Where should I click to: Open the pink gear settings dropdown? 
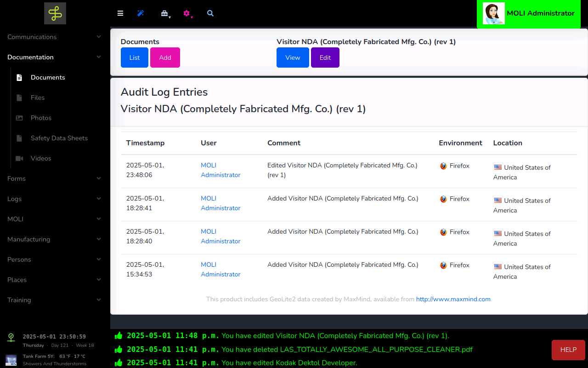point(187,13)
